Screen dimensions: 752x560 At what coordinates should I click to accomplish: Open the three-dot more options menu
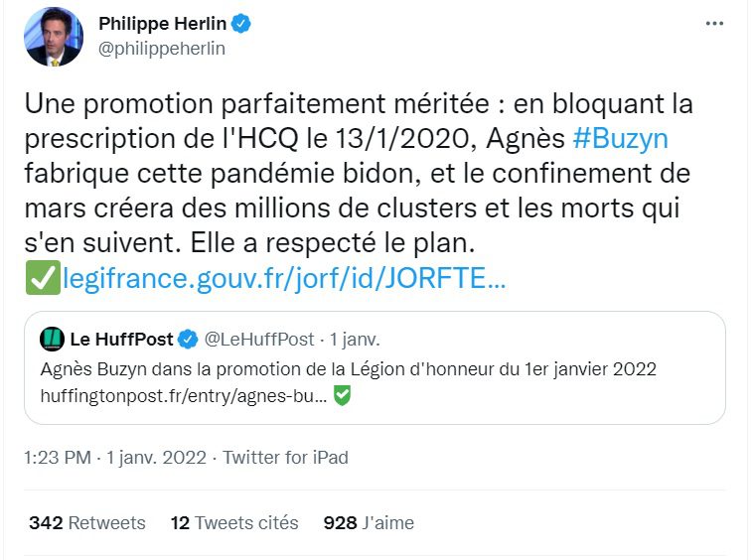[x=714, y=23]
